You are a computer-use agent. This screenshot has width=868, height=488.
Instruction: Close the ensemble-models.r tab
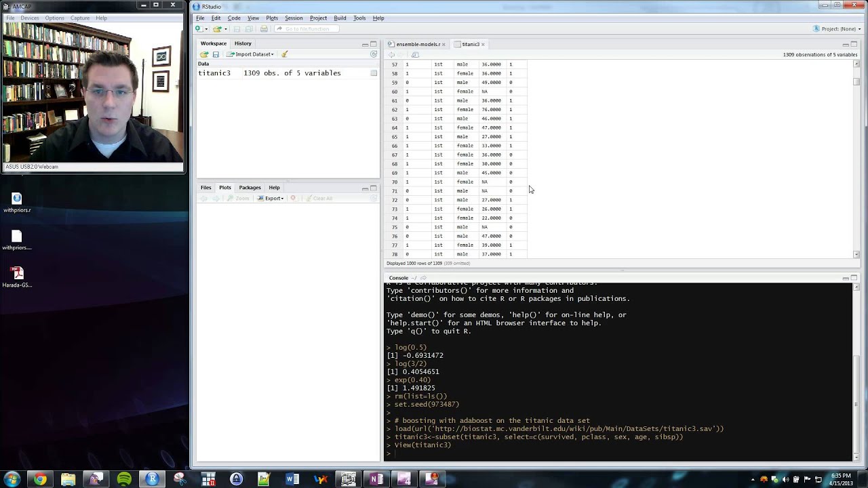[444, 44]
